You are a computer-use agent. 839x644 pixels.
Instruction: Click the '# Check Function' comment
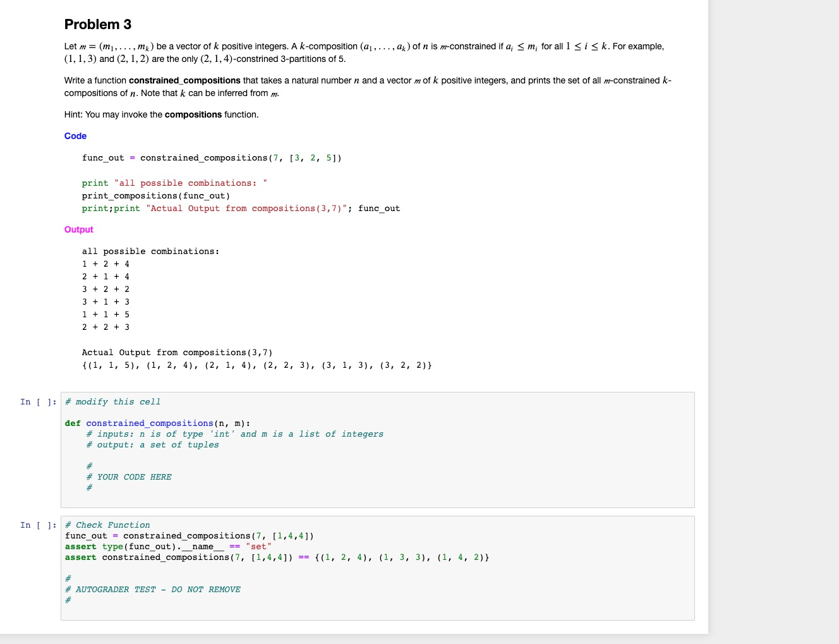click(107, 525)
